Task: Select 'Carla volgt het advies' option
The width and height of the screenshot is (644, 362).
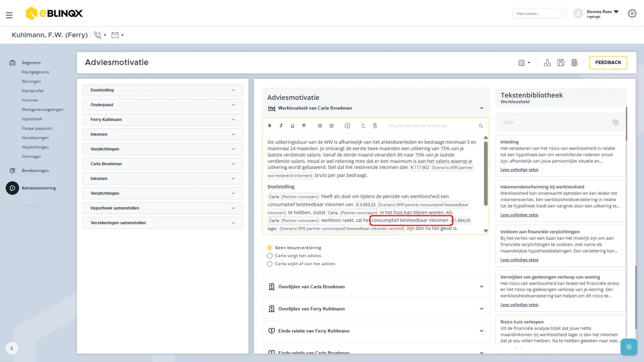Action: click(270, 256)
